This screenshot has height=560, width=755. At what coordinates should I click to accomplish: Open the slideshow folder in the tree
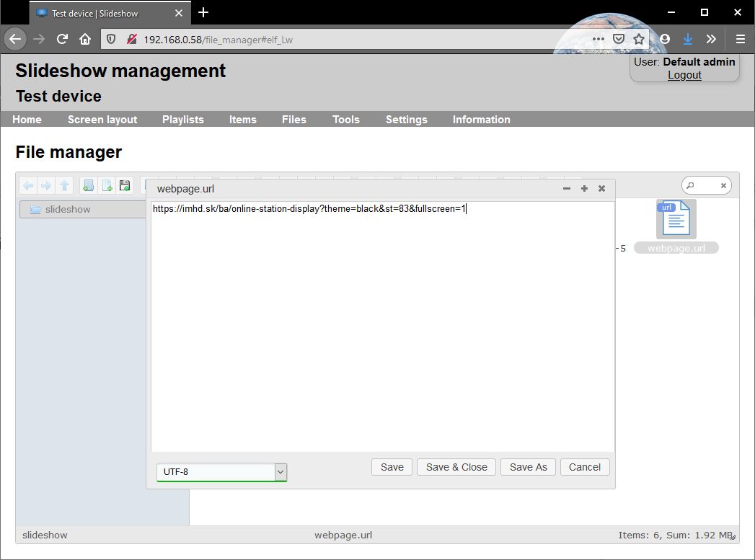pyautogui.click(x=82, y=209)
